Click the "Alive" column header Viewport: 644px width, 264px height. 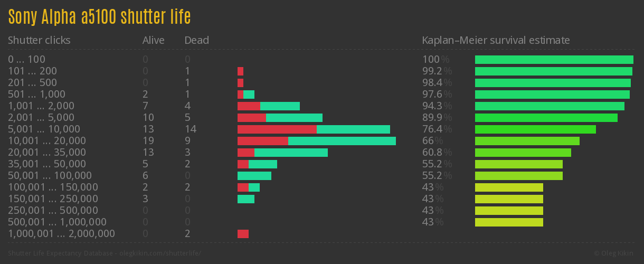click(153, 40)
